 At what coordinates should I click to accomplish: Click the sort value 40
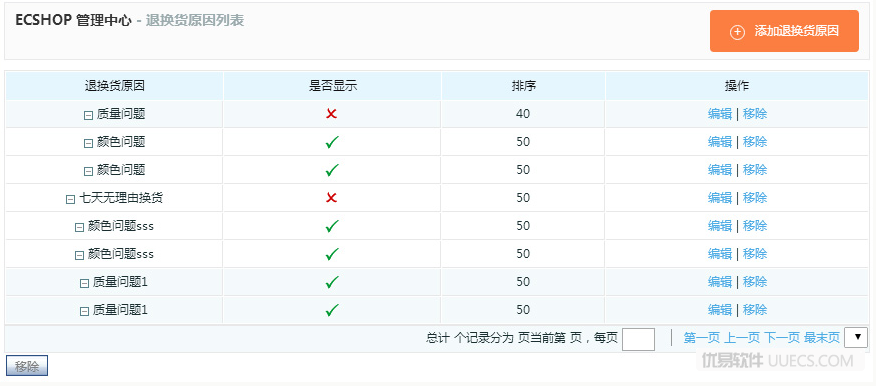pyautogui.click(x=523, y=114)
